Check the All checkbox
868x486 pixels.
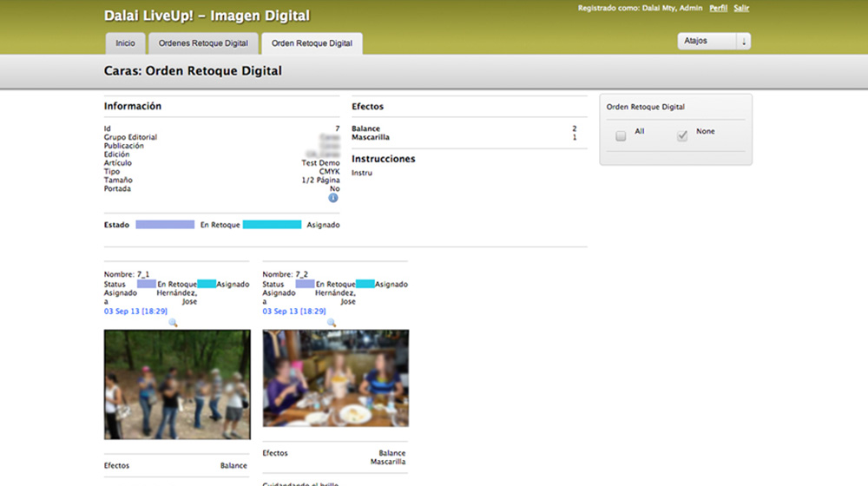[x=621, y=136]
